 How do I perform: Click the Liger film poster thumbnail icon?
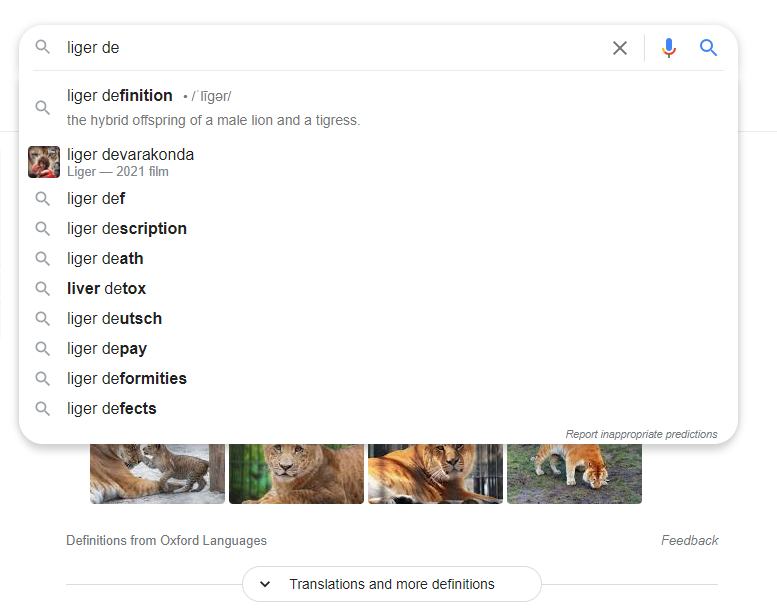tap(44, 162)
